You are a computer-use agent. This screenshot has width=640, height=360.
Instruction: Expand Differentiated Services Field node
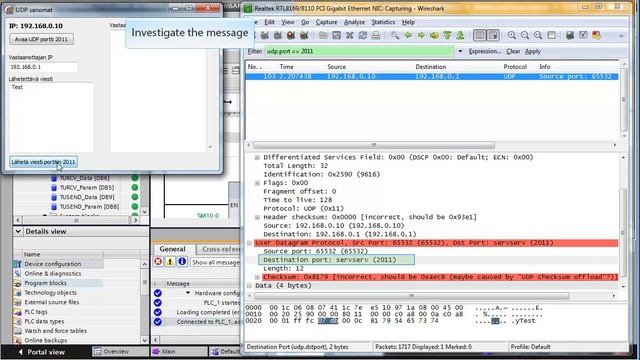pos(257,157)
